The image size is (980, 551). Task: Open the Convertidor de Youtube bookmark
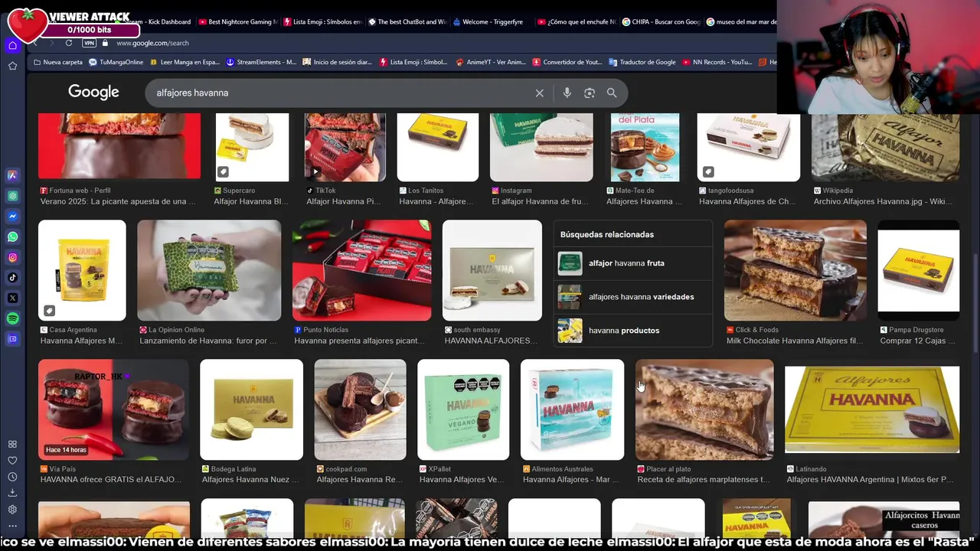pyautogui.click(x=567, y=62)
